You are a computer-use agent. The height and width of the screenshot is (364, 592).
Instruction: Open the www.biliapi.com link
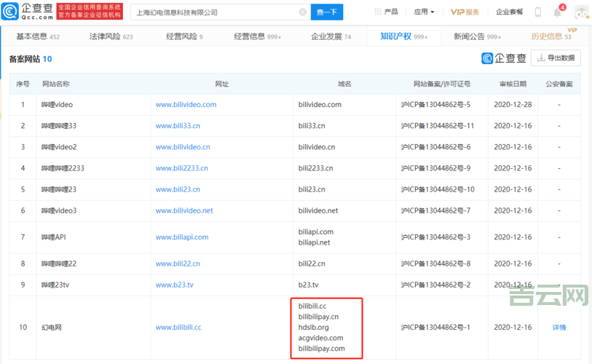click(182, 237)
